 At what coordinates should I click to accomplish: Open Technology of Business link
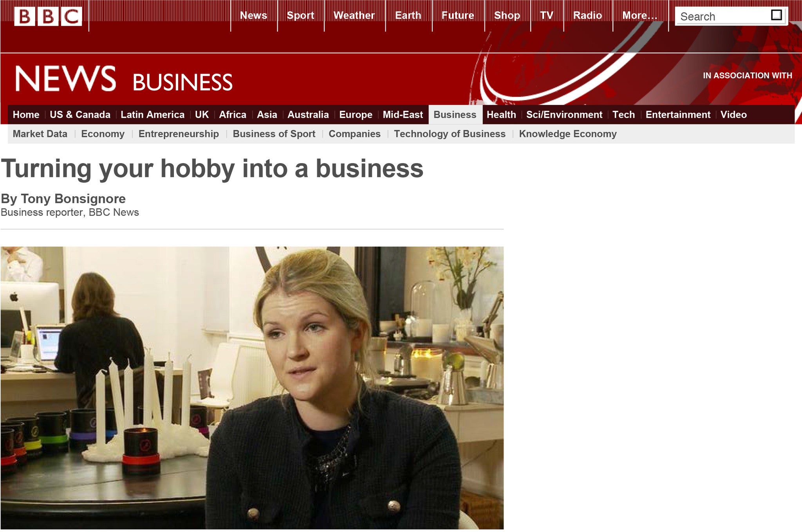pos(450,134)
